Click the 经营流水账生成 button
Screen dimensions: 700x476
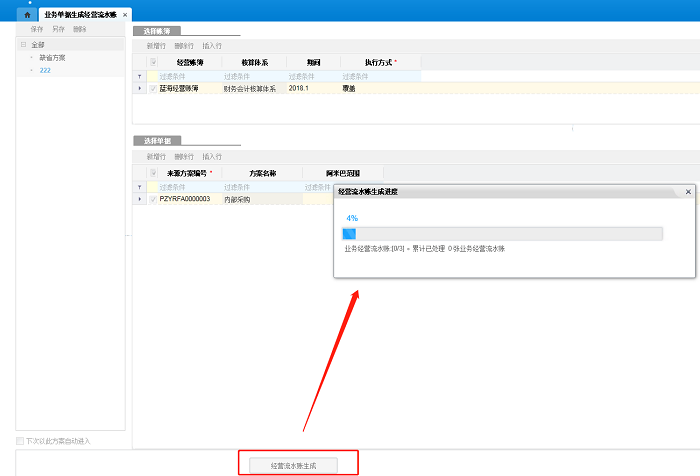pyautogui.click(x=297, y=465)
